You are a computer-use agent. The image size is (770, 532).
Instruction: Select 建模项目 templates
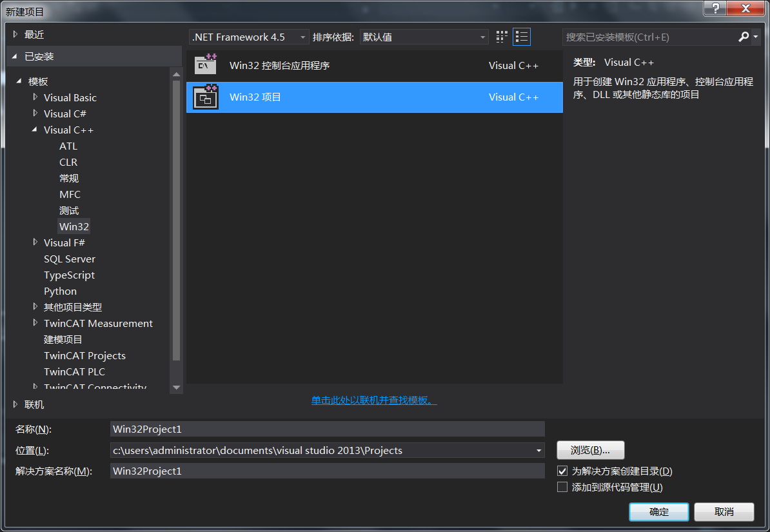(63, 339)
